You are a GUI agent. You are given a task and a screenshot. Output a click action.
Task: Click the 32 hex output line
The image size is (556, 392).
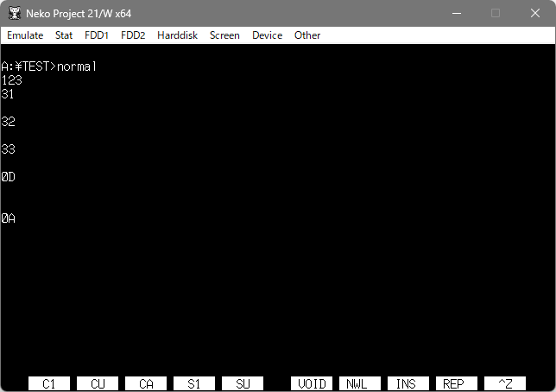click(x=8, y=122)
